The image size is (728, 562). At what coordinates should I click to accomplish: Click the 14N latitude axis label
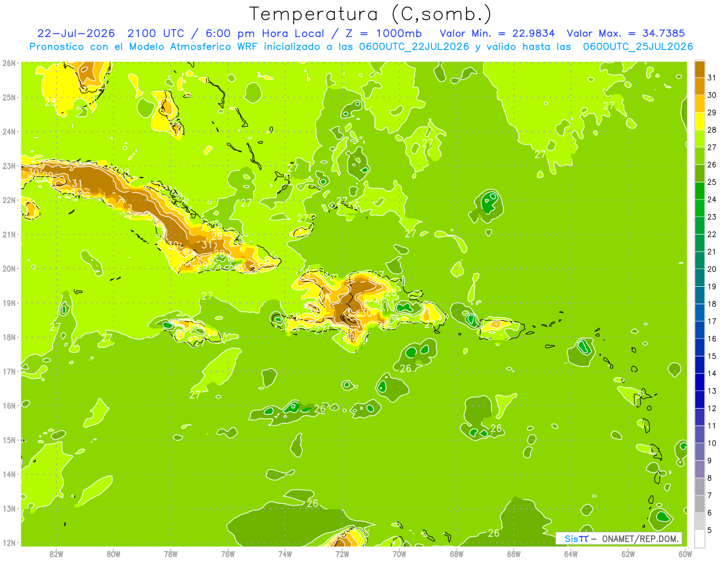coord(8,474)
